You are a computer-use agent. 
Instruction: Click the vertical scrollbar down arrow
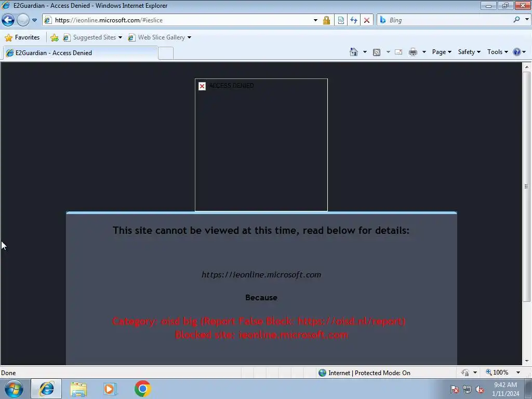point(527,361)
